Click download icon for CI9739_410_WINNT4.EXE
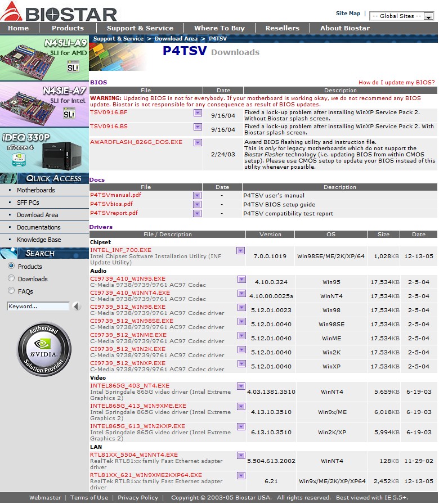 coord(241,294)
